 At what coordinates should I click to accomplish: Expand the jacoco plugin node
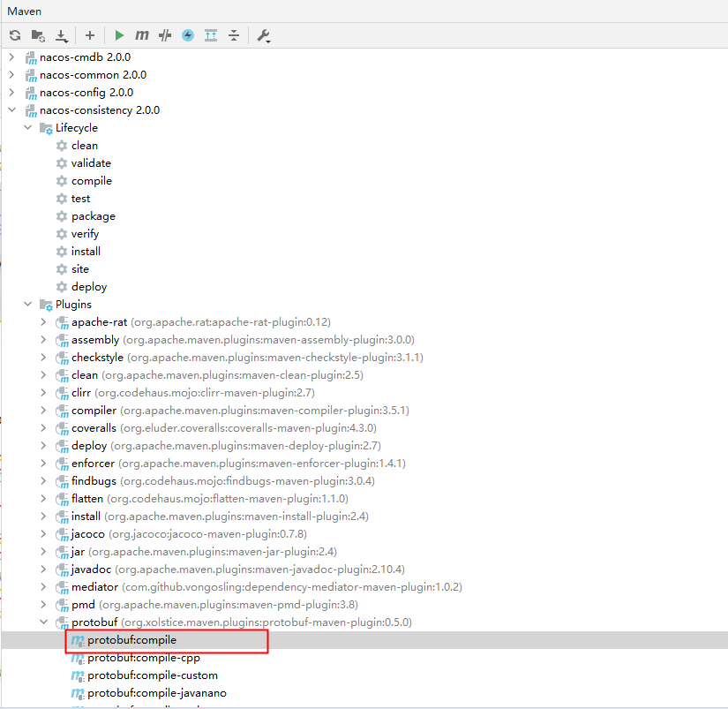pos(43,534)
